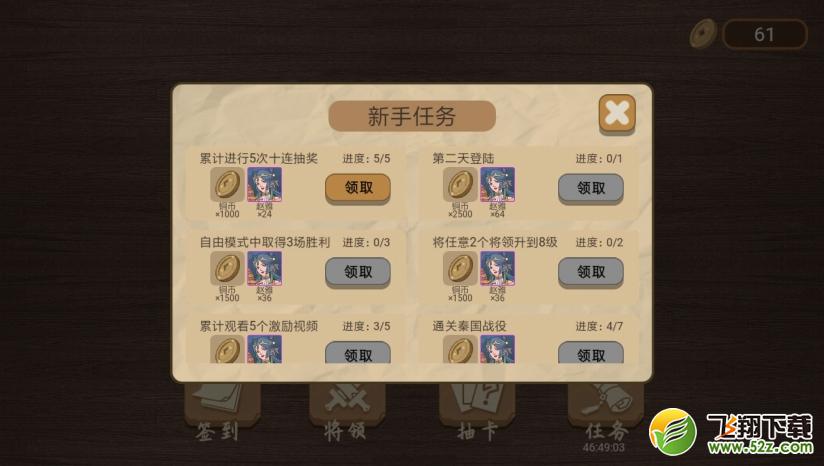Click 领取 for 将任意2个将领升到8级 task
The width and height of the screenshot is (824, 466).
pyautogui.click(x=591, y=272)
